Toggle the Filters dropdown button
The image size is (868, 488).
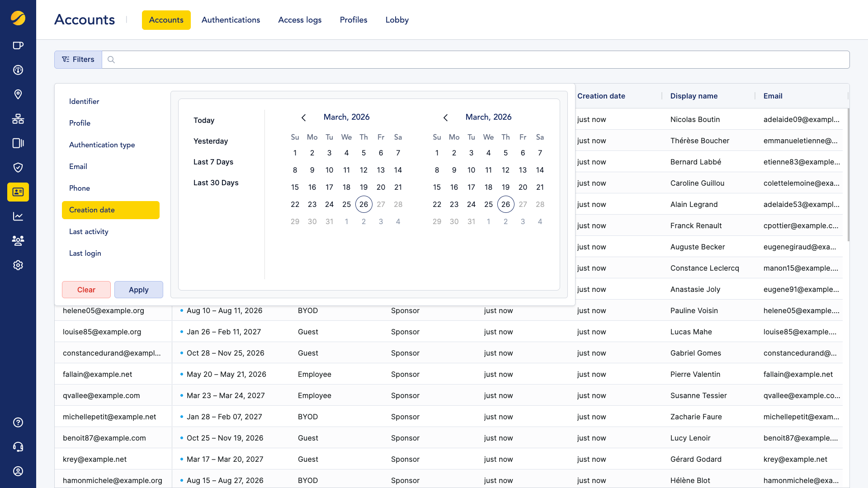(78, 60)
